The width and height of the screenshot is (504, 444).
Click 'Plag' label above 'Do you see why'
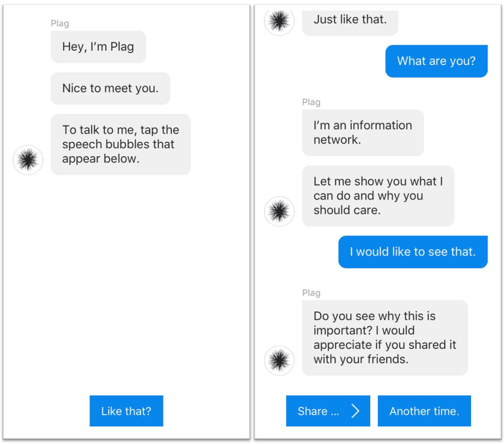pyautogui.click(x=311, y=293)
